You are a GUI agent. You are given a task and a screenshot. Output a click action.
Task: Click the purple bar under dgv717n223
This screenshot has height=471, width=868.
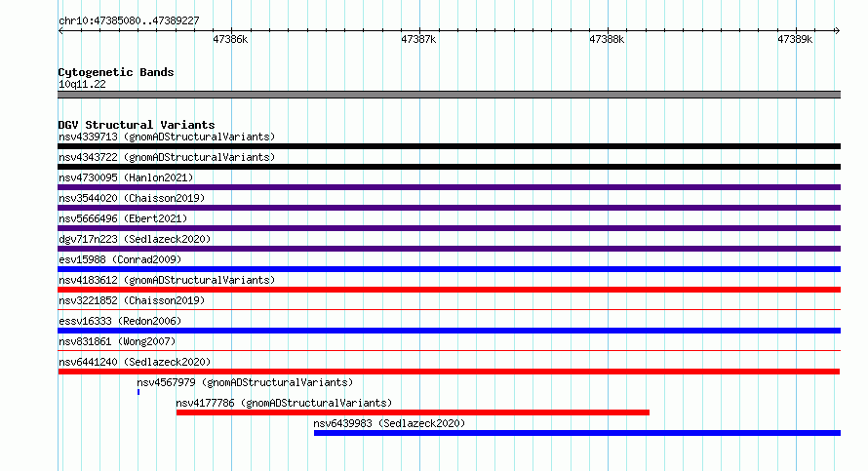tap(449, 249)
